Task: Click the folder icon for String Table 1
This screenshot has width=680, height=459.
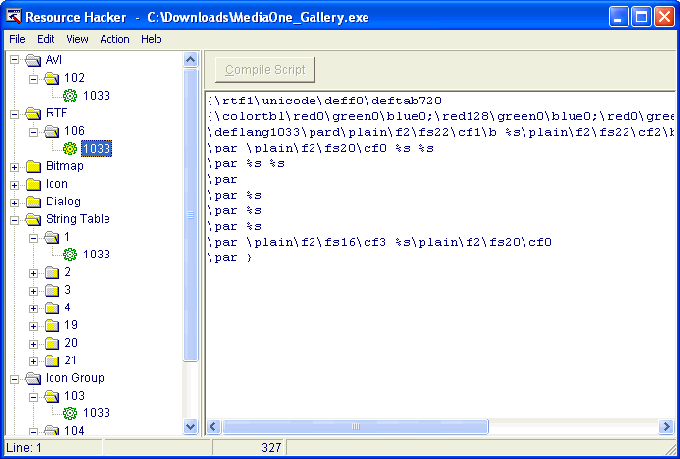Action: [52, 237]
